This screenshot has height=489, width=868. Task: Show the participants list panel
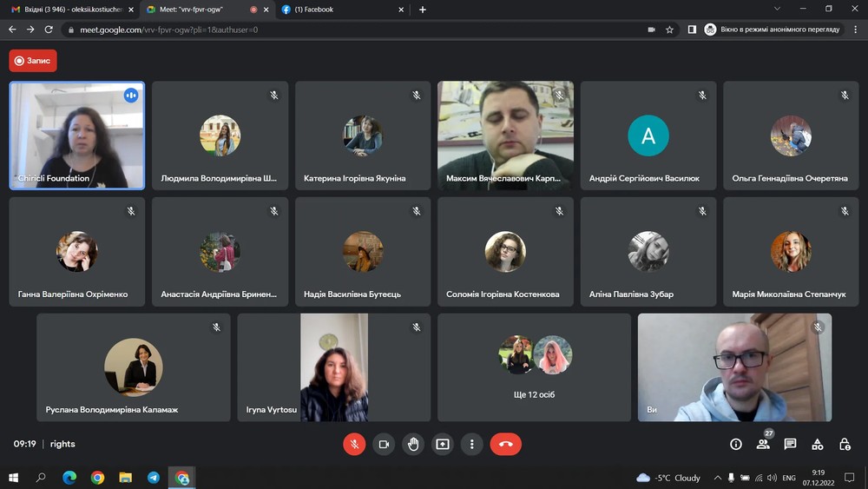763,444
